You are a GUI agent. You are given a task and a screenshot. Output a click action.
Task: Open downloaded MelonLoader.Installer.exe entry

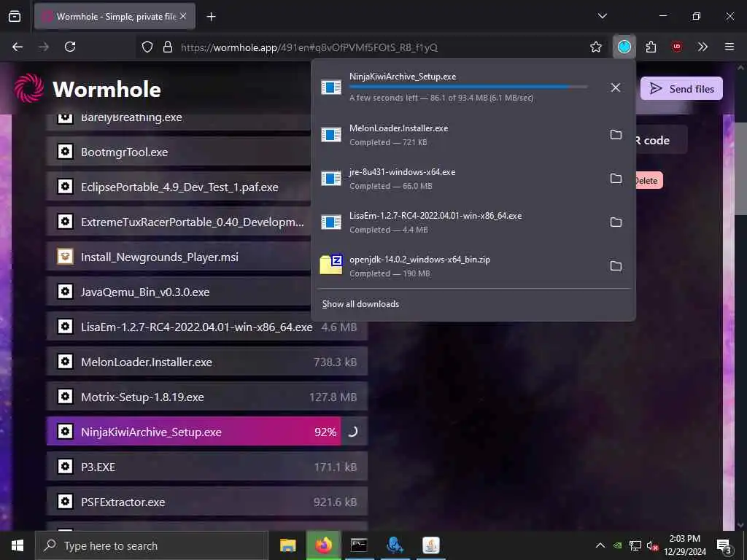click(x=457, y=135)
